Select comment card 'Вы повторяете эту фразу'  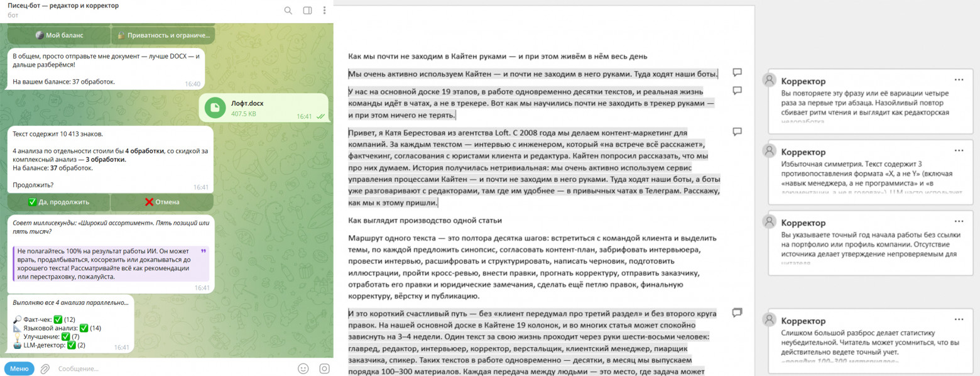pos(870,101)
